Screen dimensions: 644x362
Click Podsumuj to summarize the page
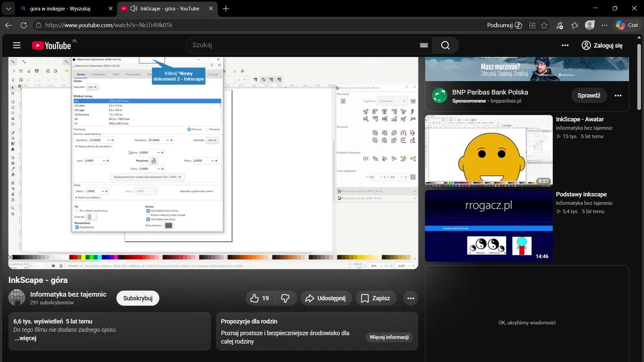(505, 25)
